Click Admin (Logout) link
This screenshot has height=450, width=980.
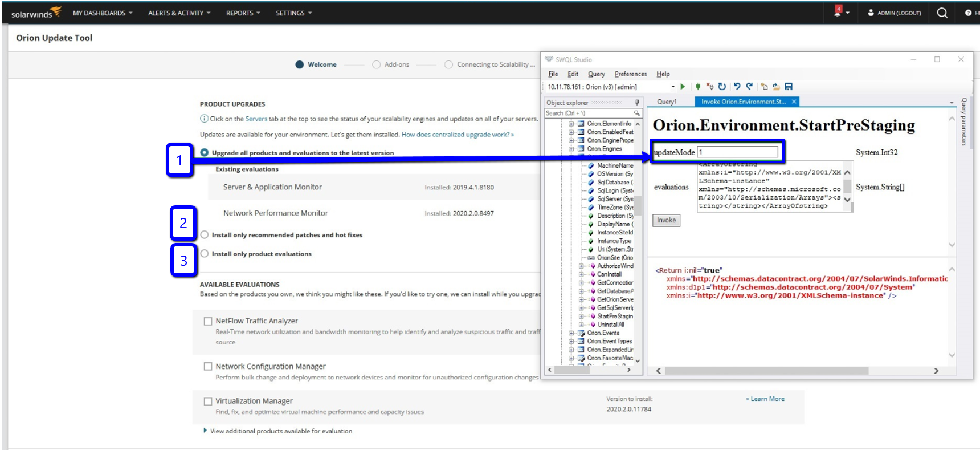tap(899, 13)
